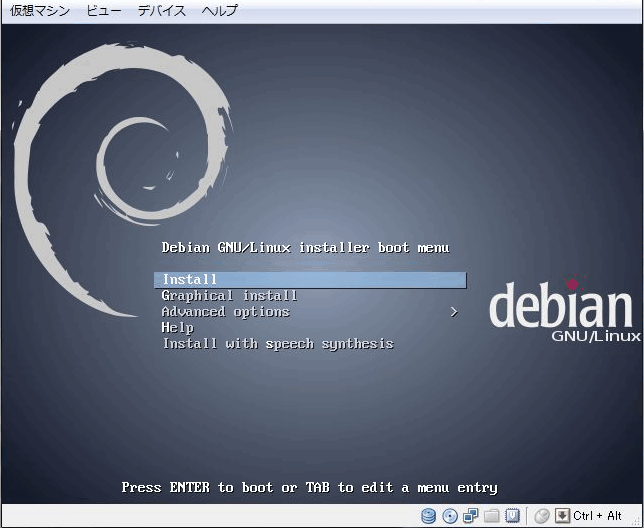This screenshot has width=644, height=528.
Task: Select the Advanced options entry
Action: (x=225, y=312)
